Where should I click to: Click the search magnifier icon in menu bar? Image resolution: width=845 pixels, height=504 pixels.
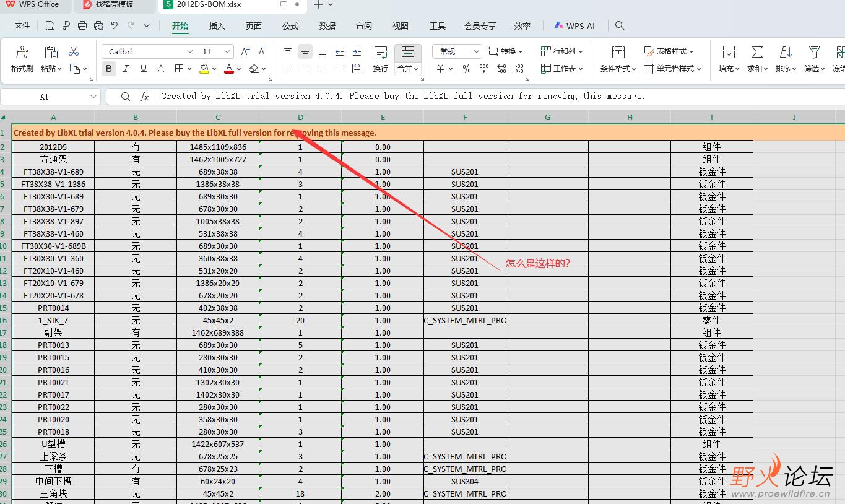coord(620,25)
